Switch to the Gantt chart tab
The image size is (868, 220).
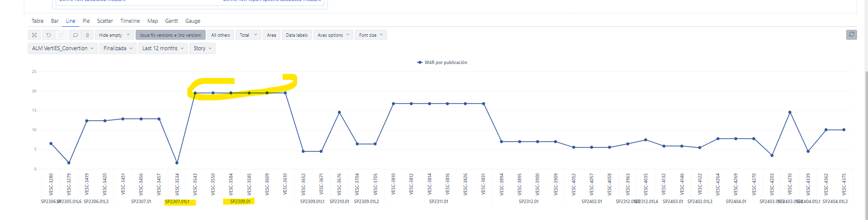(171, 21)
